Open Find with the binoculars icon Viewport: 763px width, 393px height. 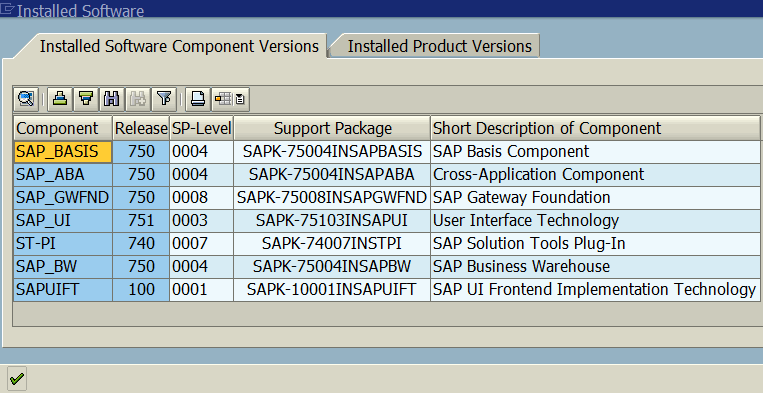(112, 99)
